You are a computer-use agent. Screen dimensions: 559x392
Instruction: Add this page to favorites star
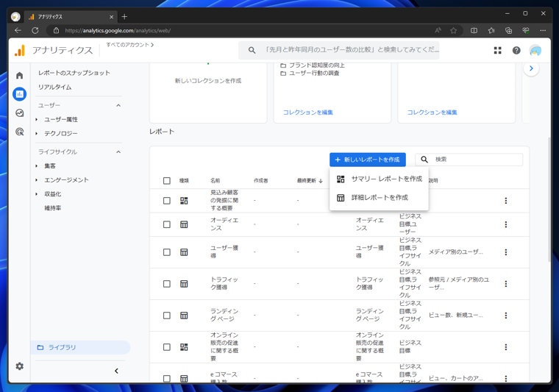pos(454,31)
